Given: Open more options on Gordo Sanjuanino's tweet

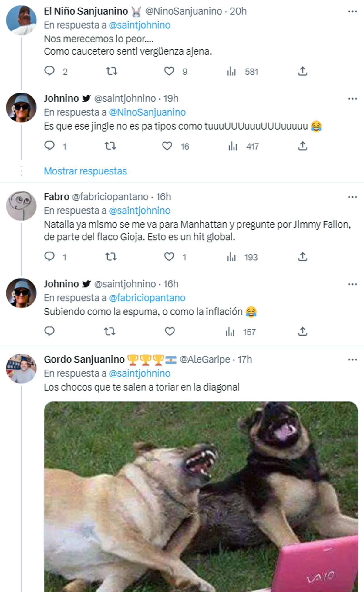Looking at the screenshot, I should [352, 360].
